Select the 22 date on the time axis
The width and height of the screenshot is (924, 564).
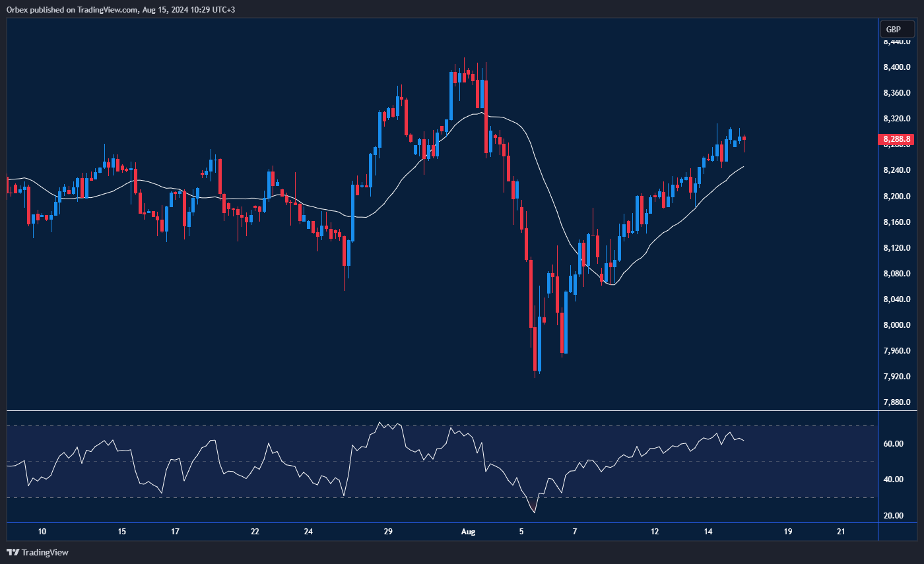tap(255, 532)
